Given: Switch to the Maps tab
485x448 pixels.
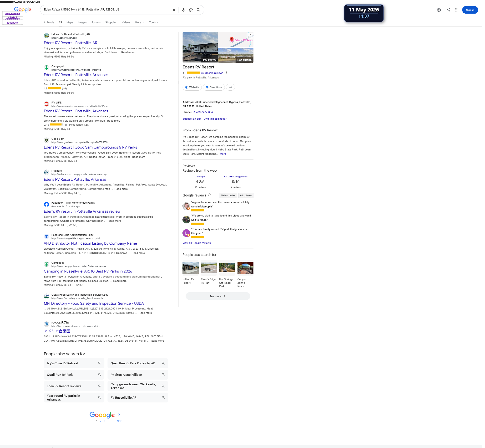Looking at the screenshot, I should click(x=70, y=23).
